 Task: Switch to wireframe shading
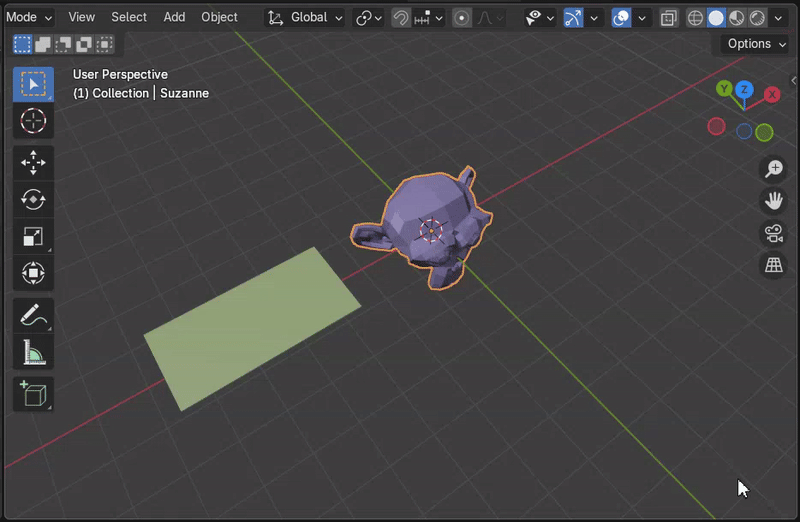point(695,18)
